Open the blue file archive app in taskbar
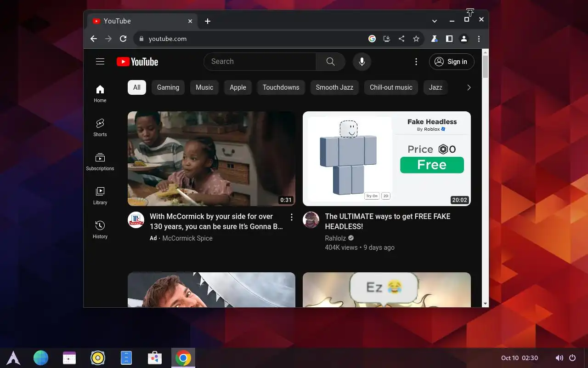 click(x=126, y=358)
